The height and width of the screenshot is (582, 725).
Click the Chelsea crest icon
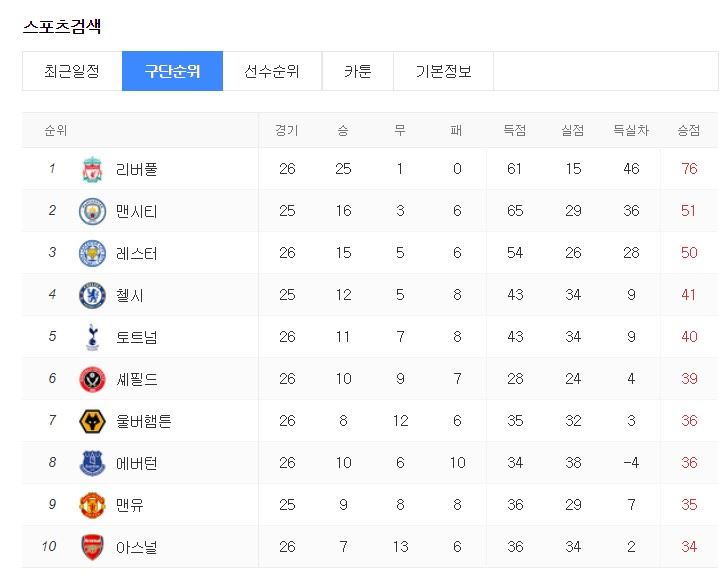click(92, 295)
